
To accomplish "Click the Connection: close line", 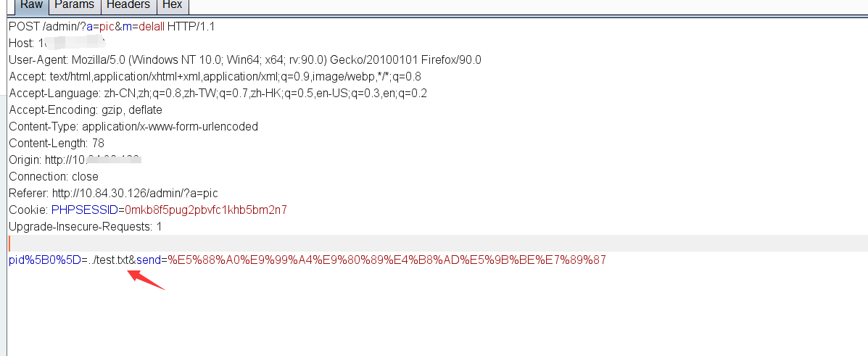I will 54,177.
